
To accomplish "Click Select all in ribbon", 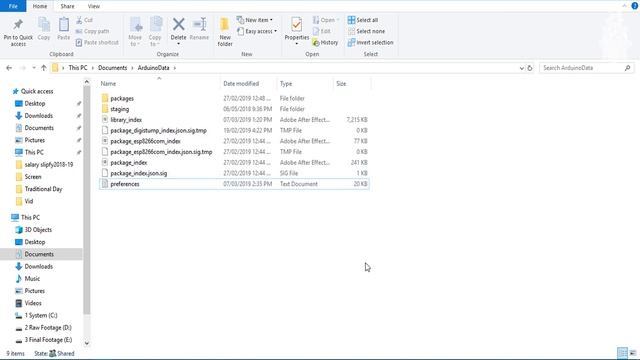I will point(362,20).
